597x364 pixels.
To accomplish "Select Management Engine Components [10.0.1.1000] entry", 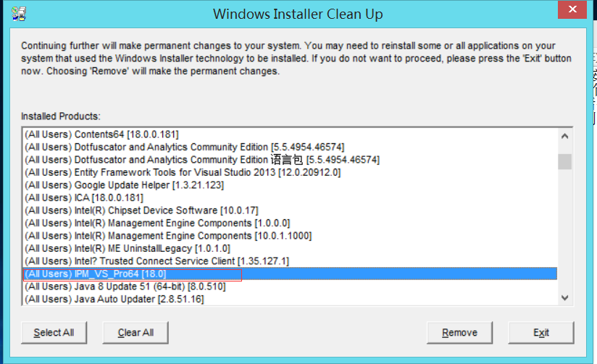I will (x=290, y=236).
